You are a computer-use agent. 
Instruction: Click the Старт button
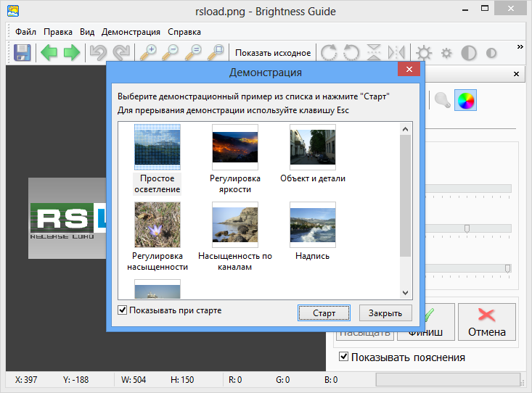click(x=324, y=313)
